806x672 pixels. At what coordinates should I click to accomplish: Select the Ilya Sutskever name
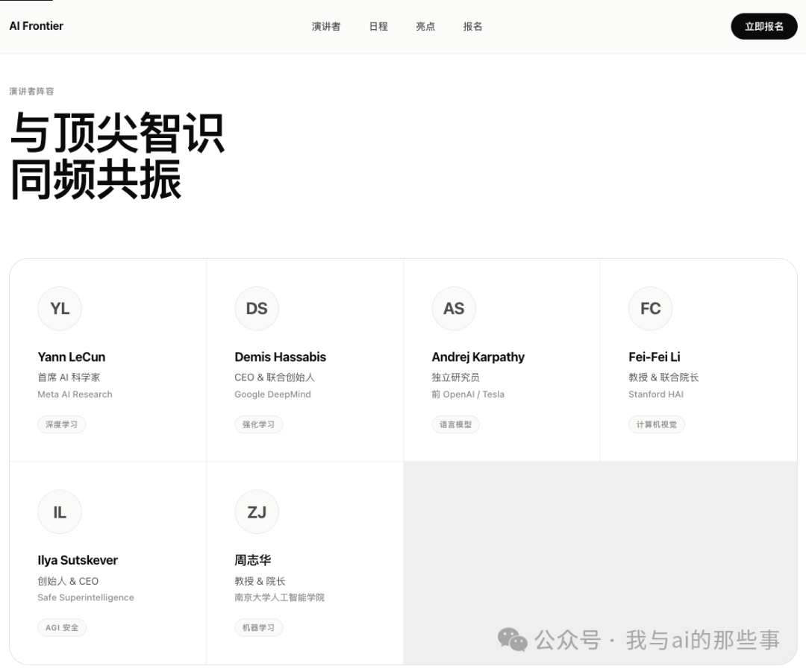point(78,560)
